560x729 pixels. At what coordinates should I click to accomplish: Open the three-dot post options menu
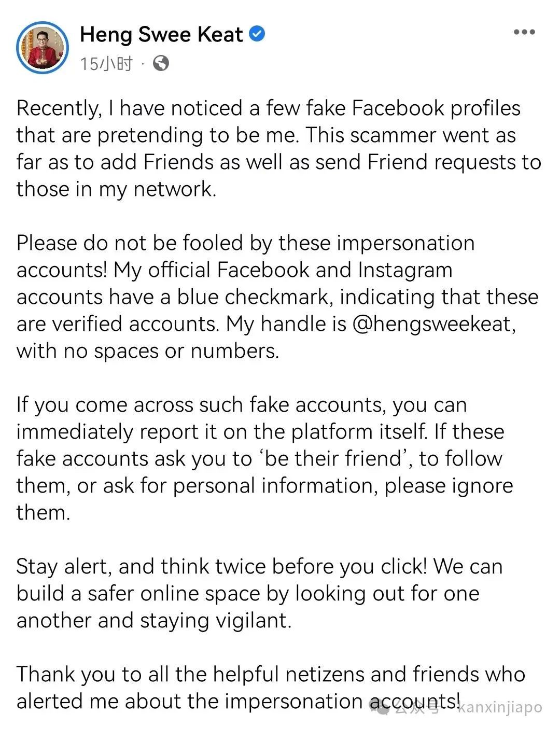coord(524,32)
